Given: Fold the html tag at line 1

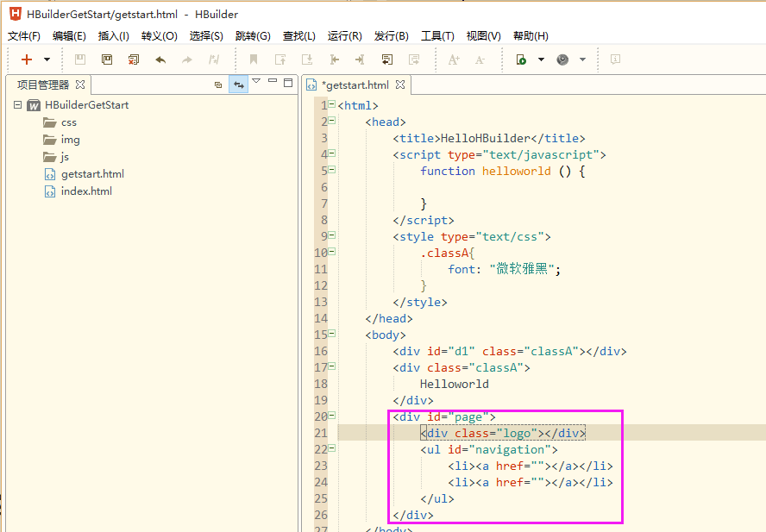Looking at the screenshot, I should point(332,104).
